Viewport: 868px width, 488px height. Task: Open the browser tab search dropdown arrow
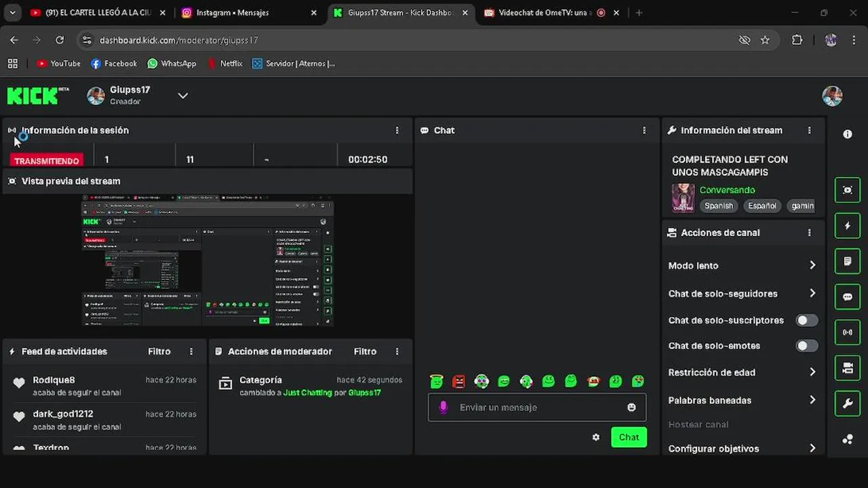12,12
